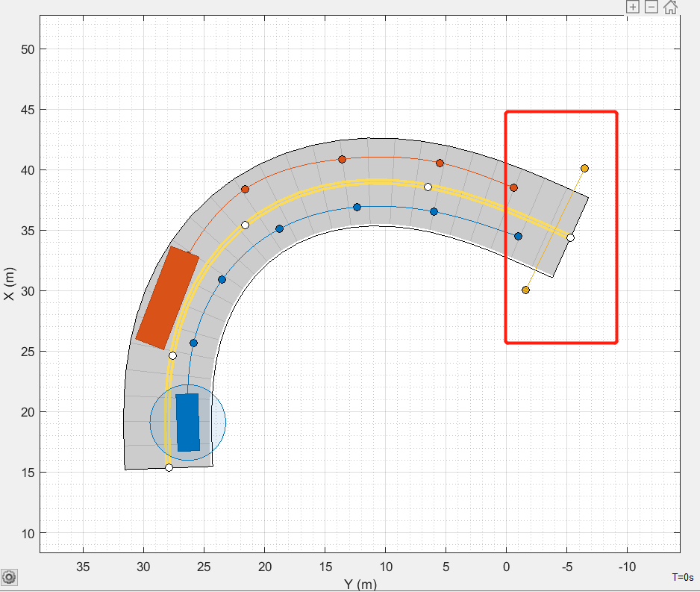Viewport: 700px width, 592px height.
Task: Restore view with the home icon
Action: (670, 7)
